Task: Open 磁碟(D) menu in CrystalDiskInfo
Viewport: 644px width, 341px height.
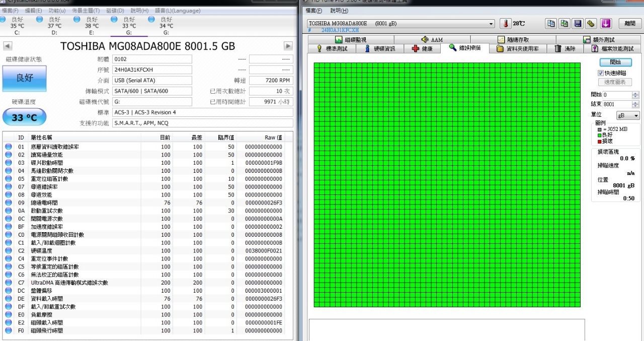Action: pos(115,11)
